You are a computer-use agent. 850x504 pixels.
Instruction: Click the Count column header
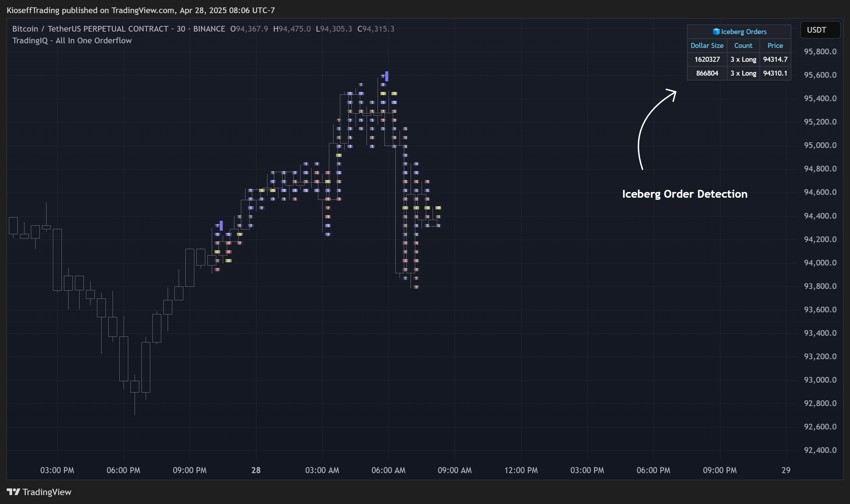[x=743, y=45]
